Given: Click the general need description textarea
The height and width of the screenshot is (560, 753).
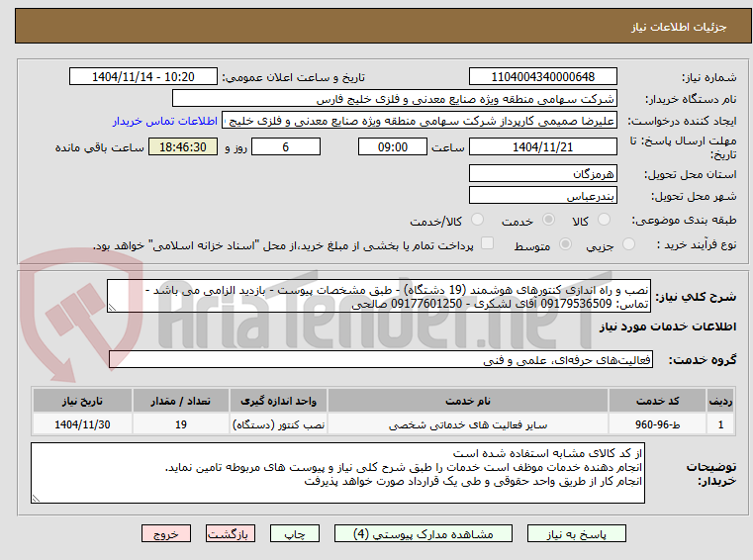Looking at the screenshot, I should pyautogui.click(x=379, y=297).
